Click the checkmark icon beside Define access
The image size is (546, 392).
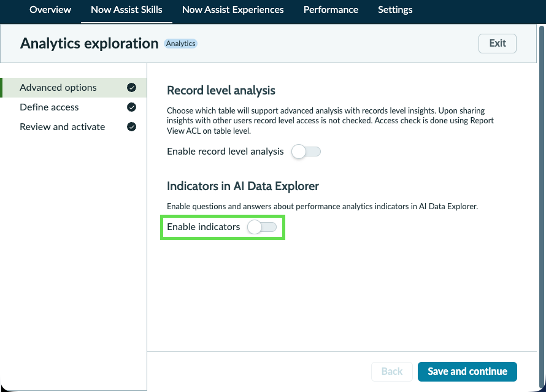[132, 107]
